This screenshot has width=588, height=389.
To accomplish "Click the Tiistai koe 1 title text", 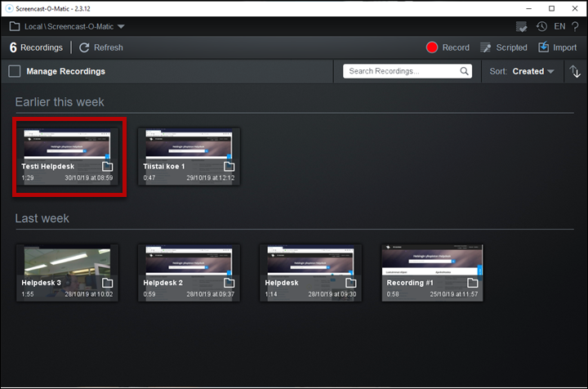I will pos(164,167).
